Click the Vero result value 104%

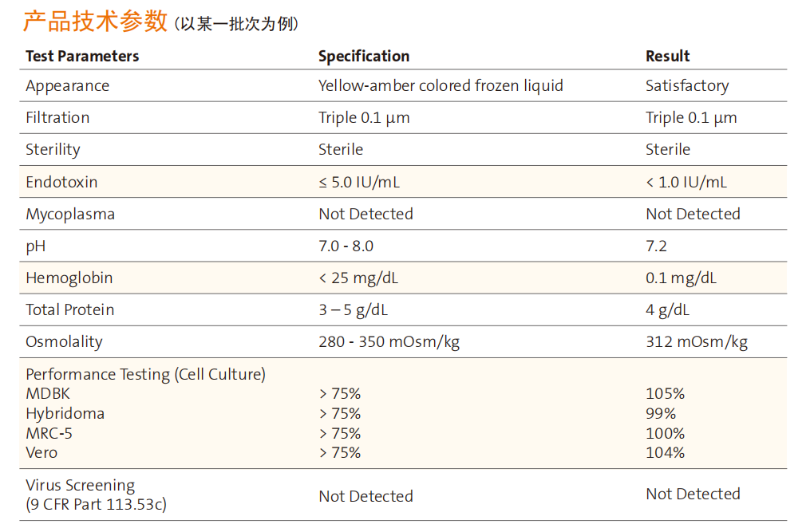click(665, 453)
